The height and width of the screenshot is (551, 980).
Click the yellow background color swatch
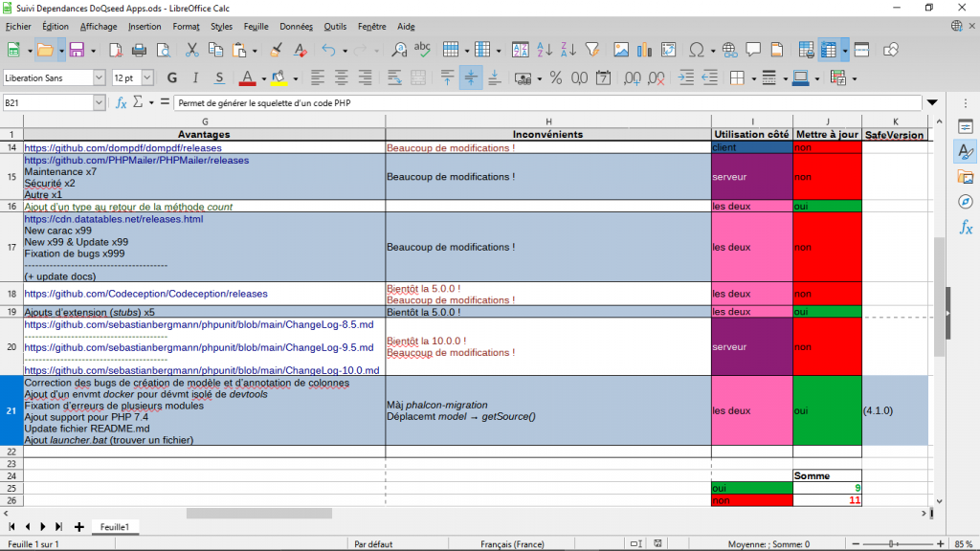[278, 78]
